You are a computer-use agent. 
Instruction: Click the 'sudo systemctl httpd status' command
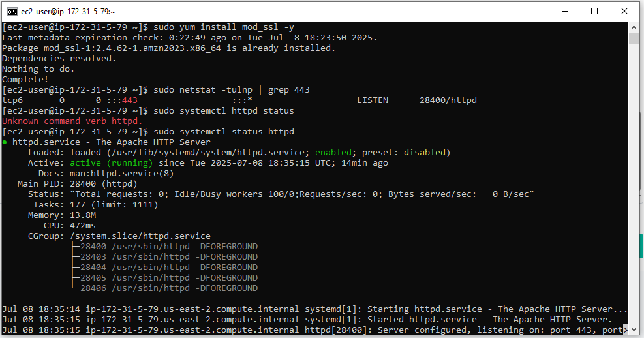point(224,111)
